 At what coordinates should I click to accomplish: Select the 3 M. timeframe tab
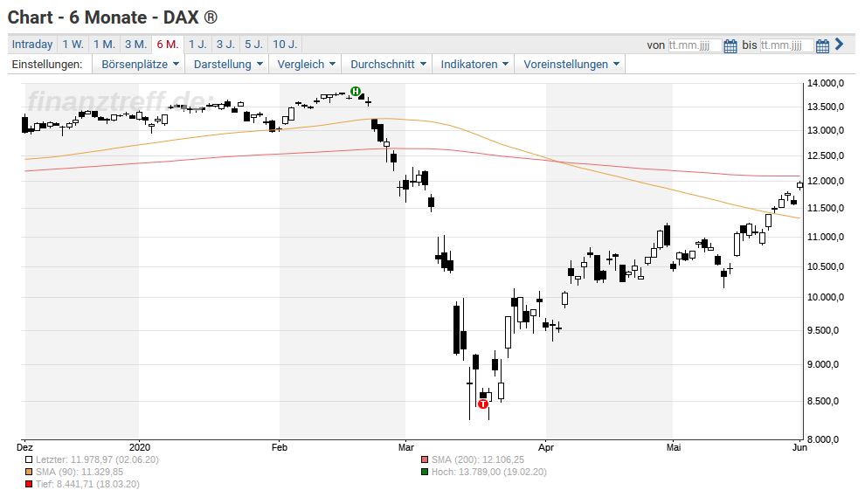pyautogui.click(x=135, y=45)
